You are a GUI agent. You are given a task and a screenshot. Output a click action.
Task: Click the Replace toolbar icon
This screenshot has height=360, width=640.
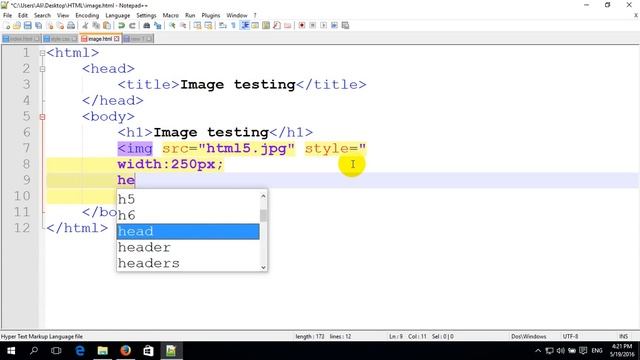click(158, 25)
